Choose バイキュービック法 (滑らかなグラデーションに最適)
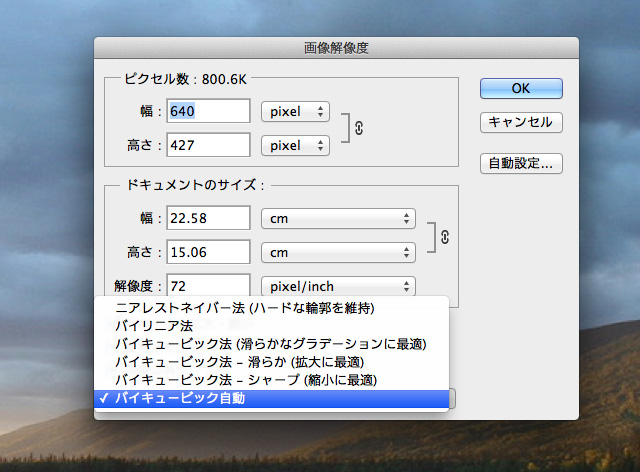The height and width of the screenshot is (472, 640). pyautogui.click(x=270, y=344)
